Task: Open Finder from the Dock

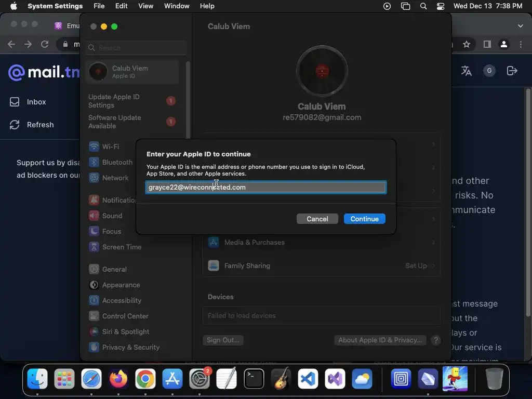Action: (x=37, y=378)
